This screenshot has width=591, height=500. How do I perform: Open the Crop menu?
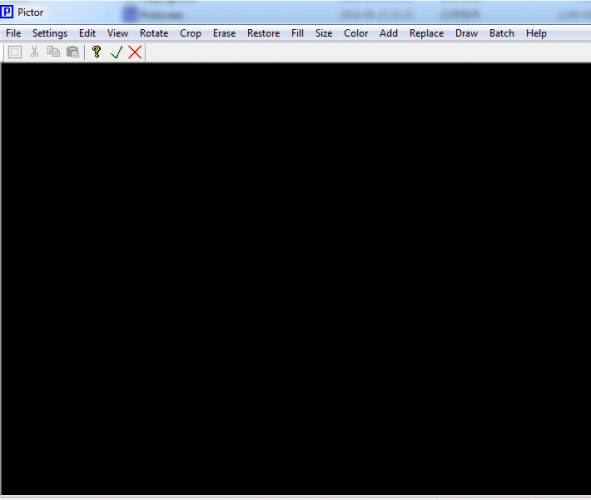(190, 33)
